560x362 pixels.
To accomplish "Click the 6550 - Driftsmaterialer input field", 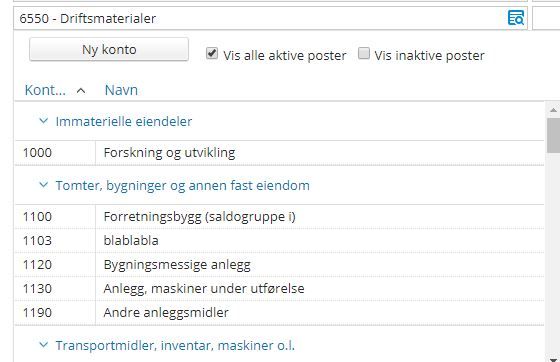I will coord(261,18).
